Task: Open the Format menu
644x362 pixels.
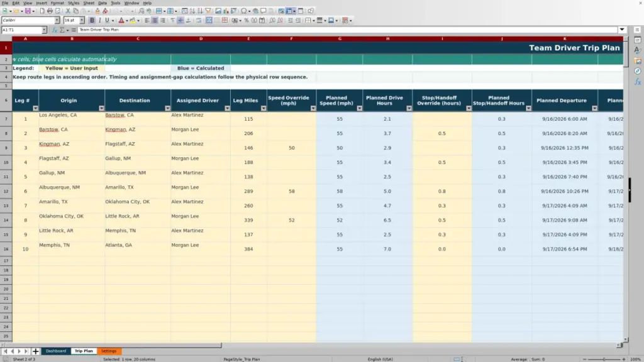Action: click(57, 3)
